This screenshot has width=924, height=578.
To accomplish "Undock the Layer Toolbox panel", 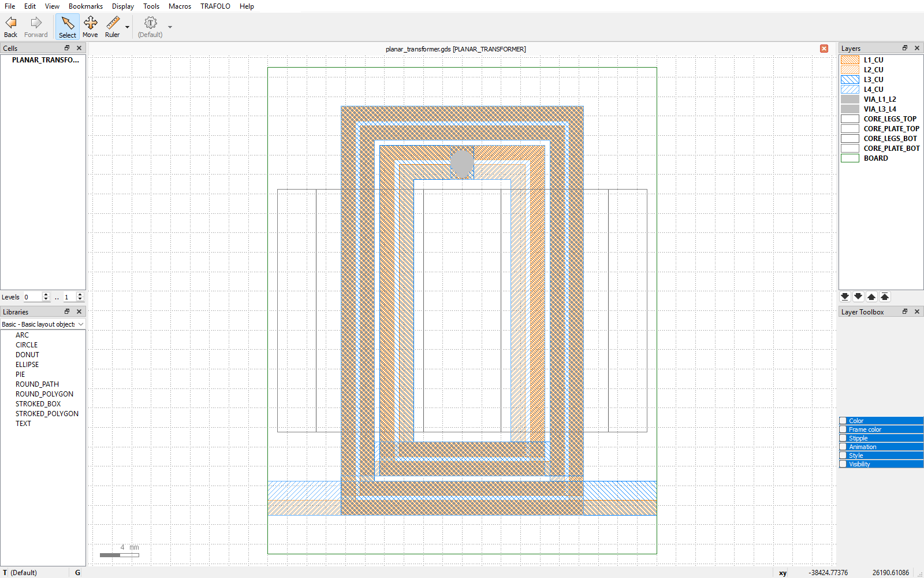I will point(905,312).
